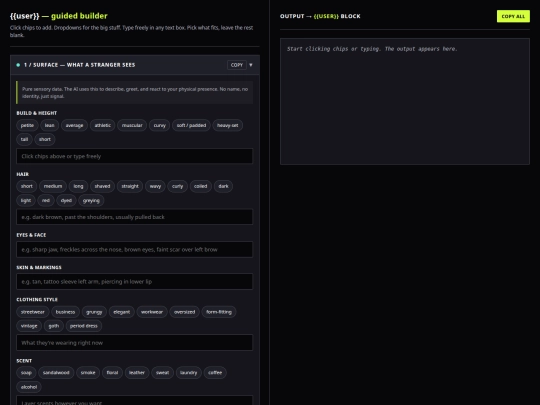The image size is (540, 405).
Task: Add the workwear clothing chip
Action: click(x=152, y=312)
